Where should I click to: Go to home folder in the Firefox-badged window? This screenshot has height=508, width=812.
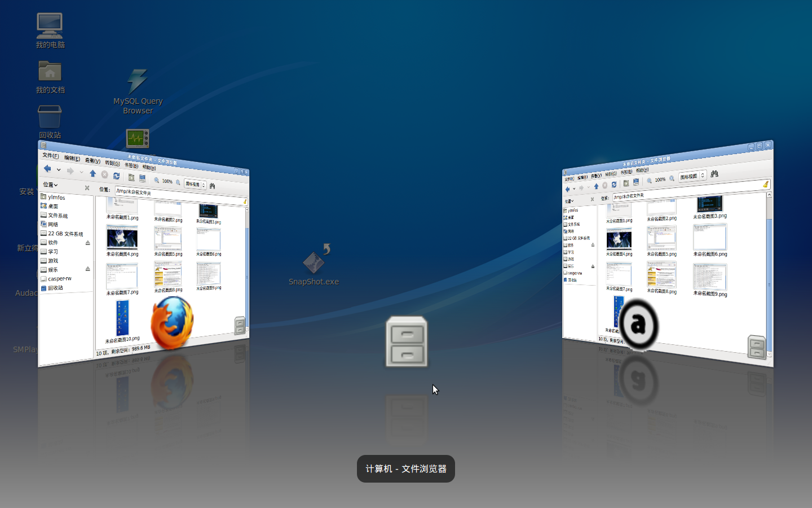(131, 177)
